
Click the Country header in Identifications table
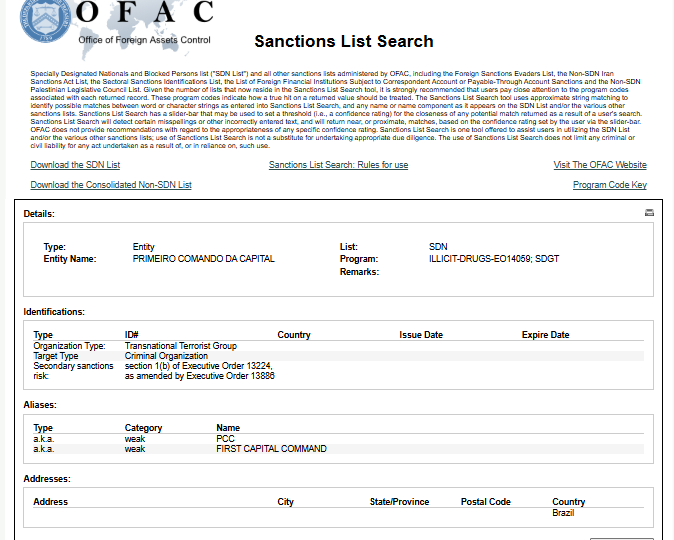[x=294, y=335]
